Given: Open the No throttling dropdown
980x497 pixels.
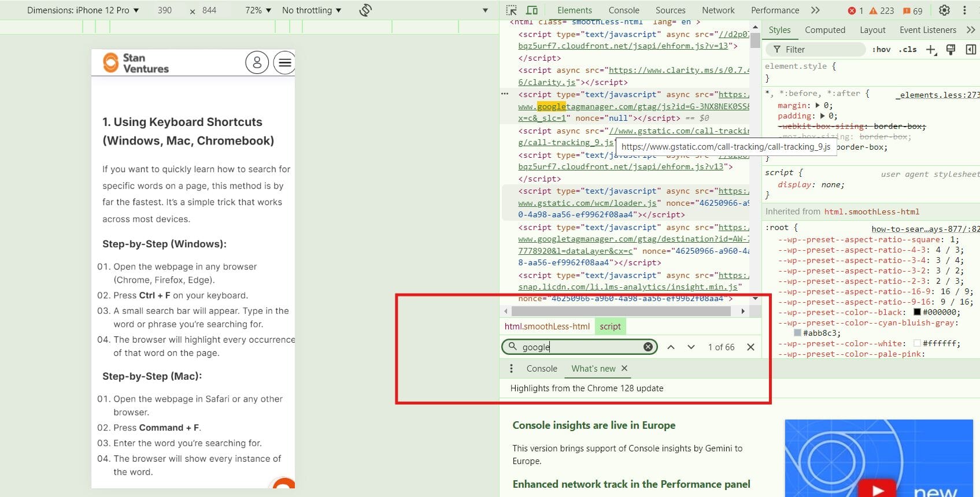Looking at the screenshot, I should (x=312, y=10).
